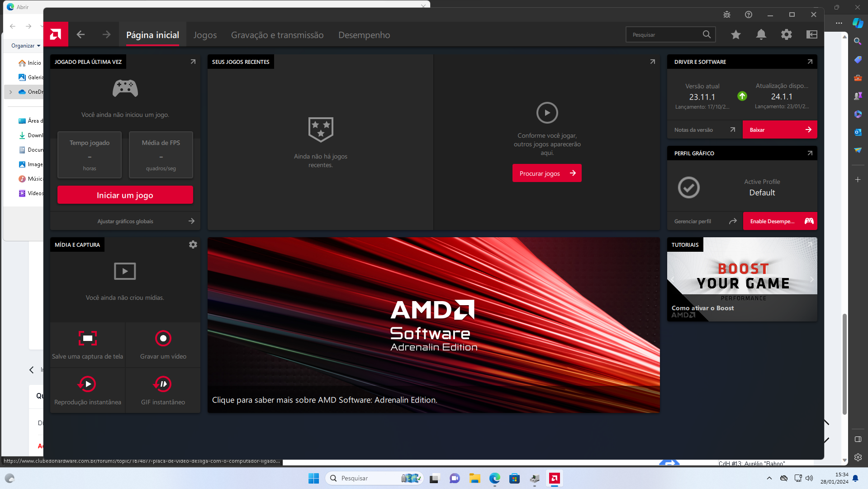Viewport: 868px width, 489px height.
Task: Click the active profile checkmark icon
Action: (x=689, y=187)
